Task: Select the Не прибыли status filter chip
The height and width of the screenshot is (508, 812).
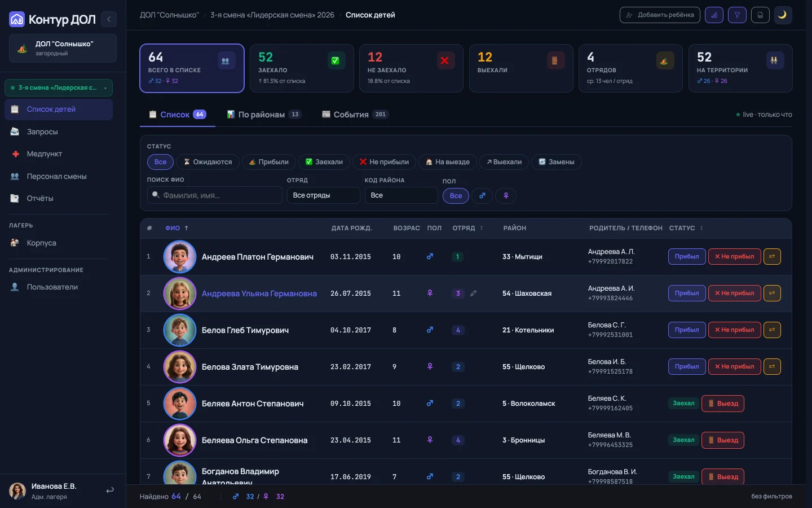Action: [385, 162]
